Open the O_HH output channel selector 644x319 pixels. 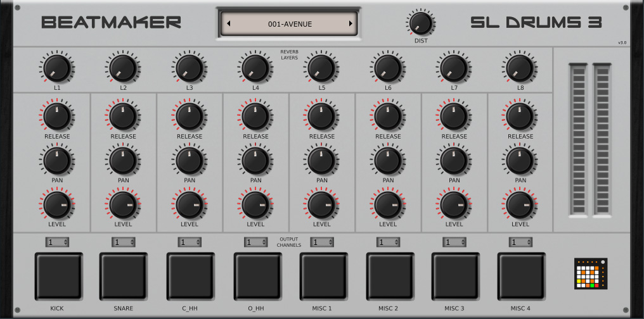pos(255,242)
